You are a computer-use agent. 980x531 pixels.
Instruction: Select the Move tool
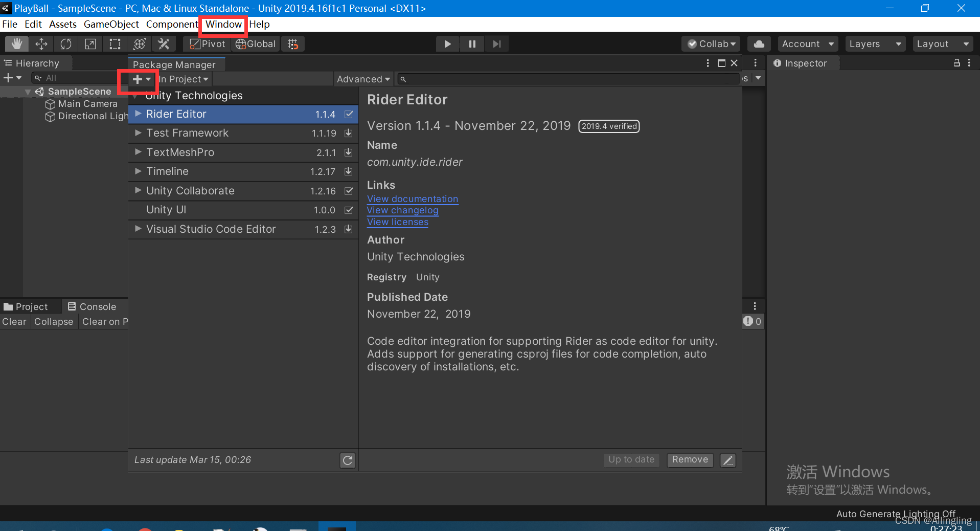click(x=41, y=44)
